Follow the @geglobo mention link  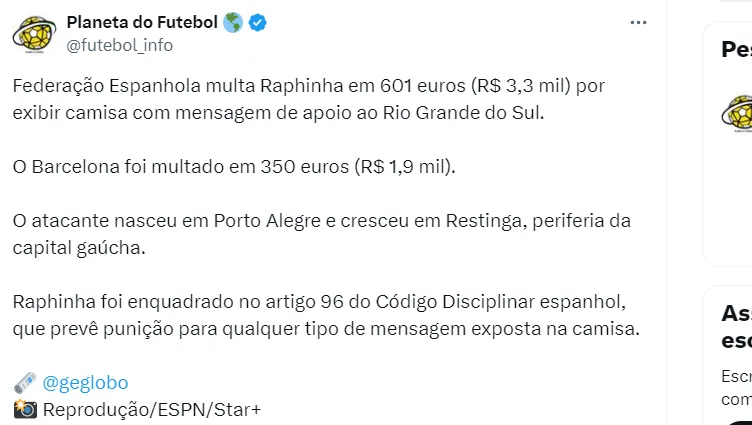85,383
